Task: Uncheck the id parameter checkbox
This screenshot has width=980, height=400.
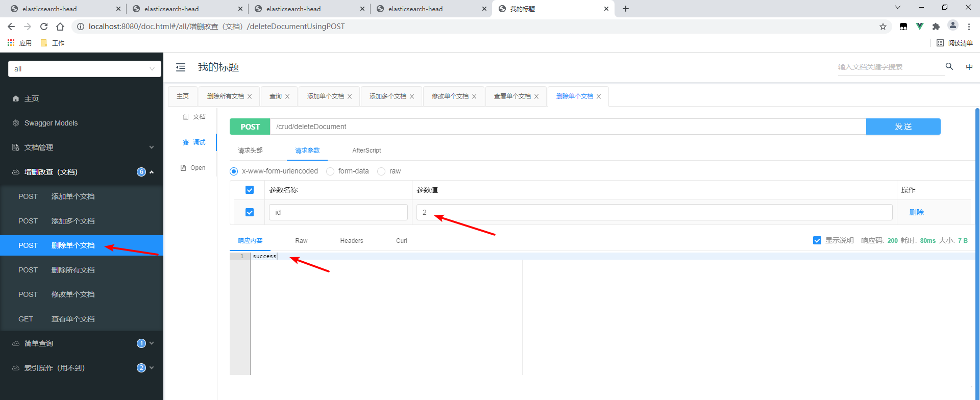Action: click(x=250, y=212)
